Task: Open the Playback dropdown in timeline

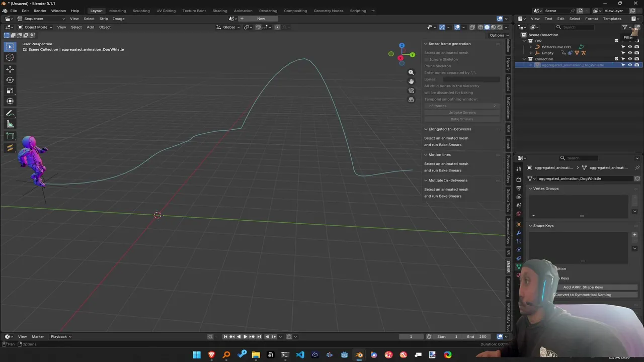Action: click(60, 336)
